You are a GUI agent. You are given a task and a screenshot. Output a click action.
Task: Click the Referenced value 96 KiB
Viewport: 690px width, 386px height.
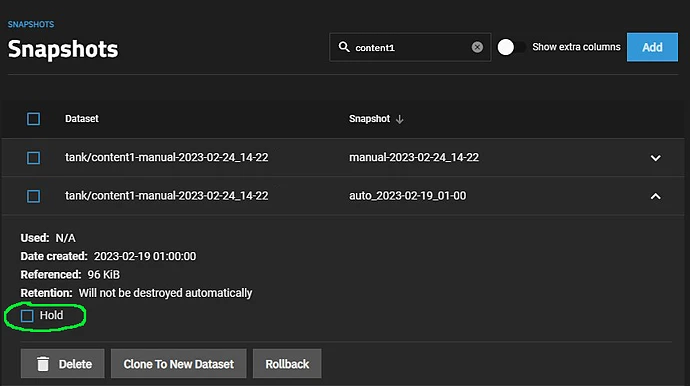[103, 275]
